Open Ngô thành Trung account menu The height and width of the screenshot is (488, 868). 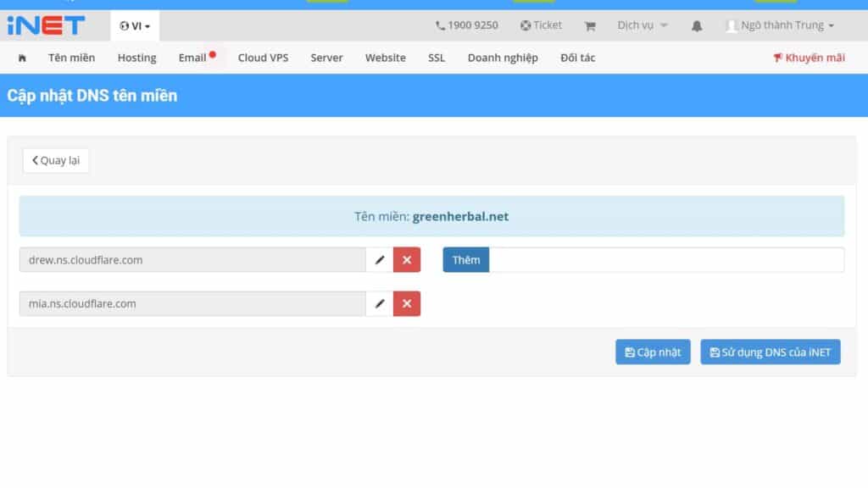point(780,25)
